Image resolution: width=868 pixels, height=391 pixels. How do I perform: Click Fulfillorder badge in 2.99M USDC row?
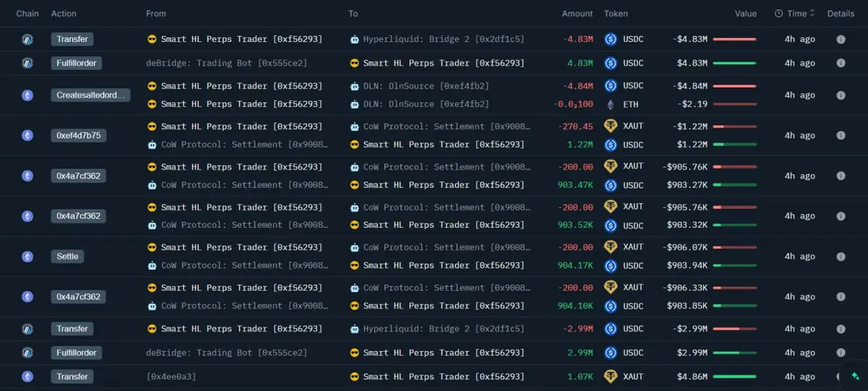click(x=76, y=353)
